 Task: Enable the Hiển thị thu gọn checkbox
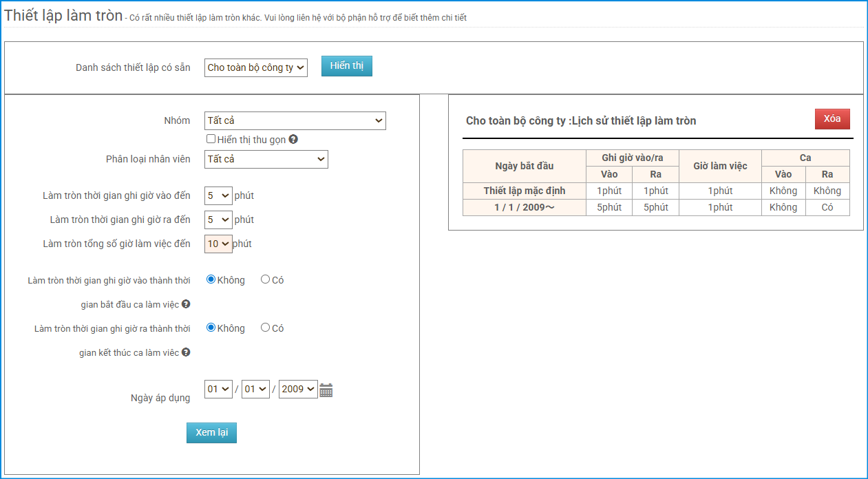[211, 139]
